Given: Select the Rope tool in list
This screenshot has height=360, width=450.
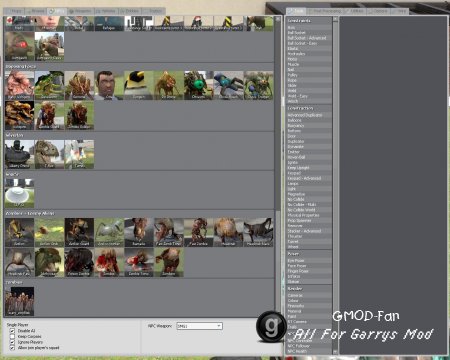Looking at the screenshot, I should (309, 80).
